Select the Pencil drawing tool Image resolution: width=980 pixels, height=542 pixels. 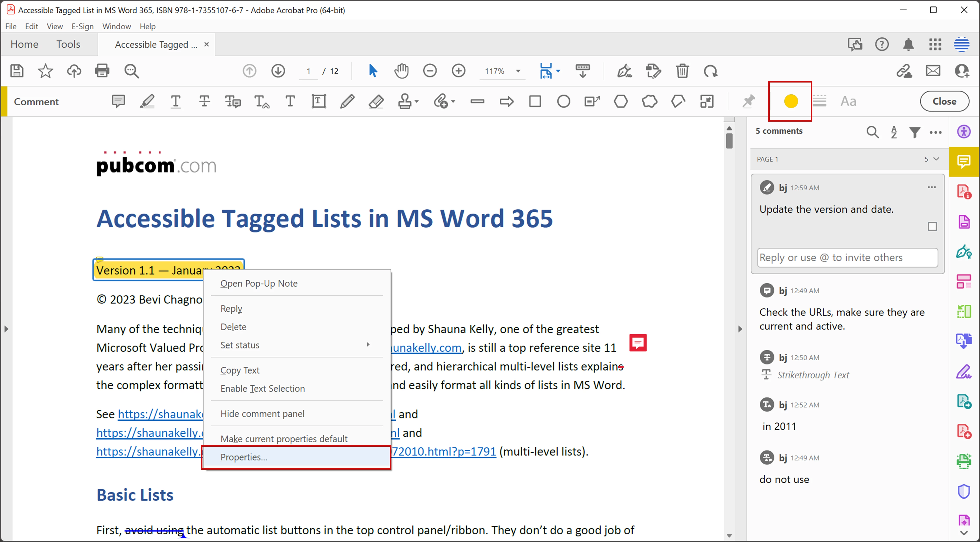347,102
